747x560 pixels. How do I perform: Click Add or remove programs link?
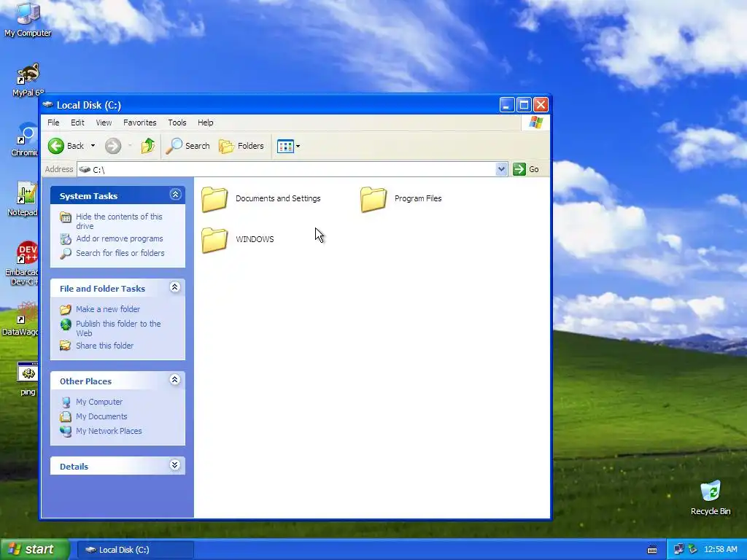[120, 238]
